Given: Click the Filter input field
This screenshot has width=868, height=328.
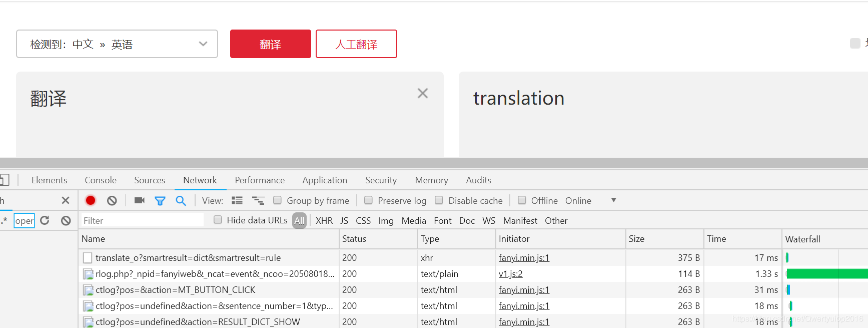Looking at the screenshot, I should 143,220.
